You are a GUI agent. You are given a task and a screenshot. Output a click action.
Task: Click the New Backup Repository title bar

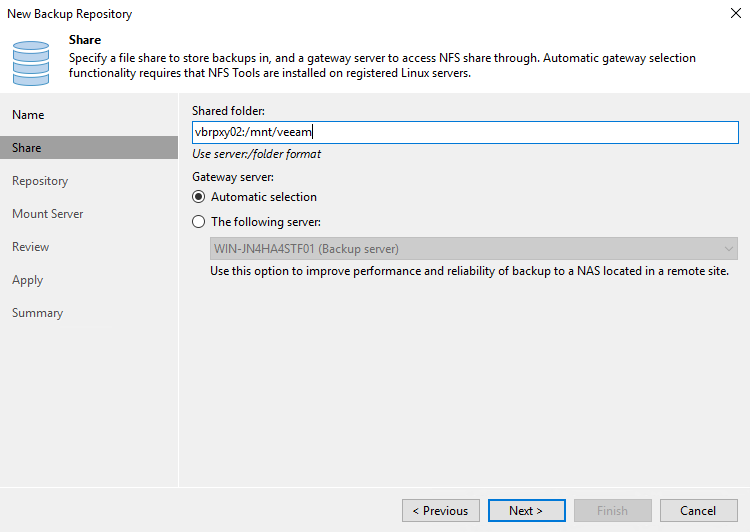pos(300,14)
